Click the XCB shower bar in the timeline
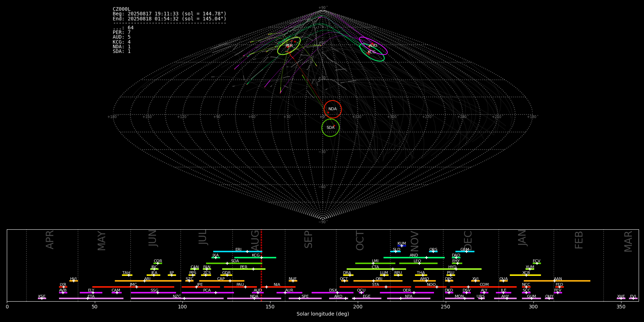The image size is (644, 322). [x=525, y=275]
